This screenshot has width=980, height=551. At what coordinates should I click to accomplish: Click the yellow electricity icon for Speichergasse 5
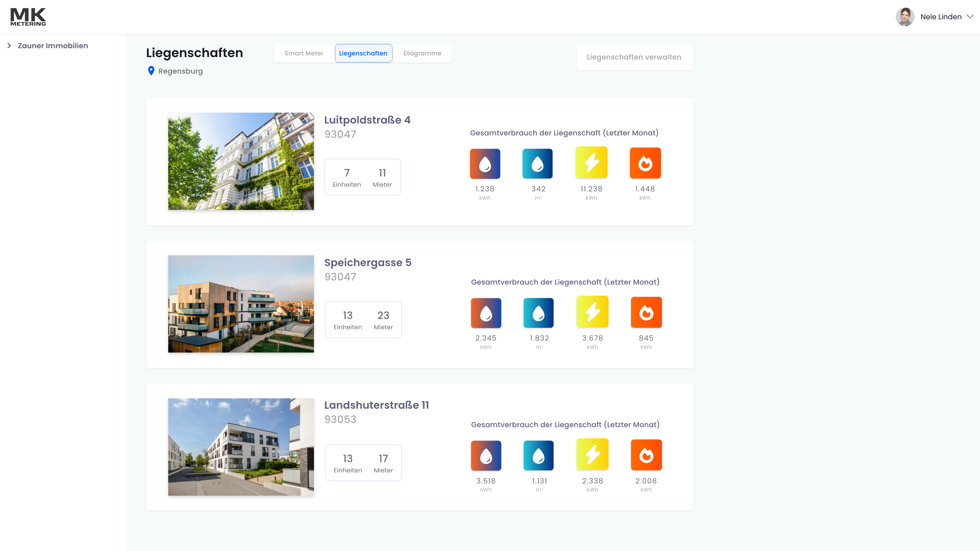(592, 312)
